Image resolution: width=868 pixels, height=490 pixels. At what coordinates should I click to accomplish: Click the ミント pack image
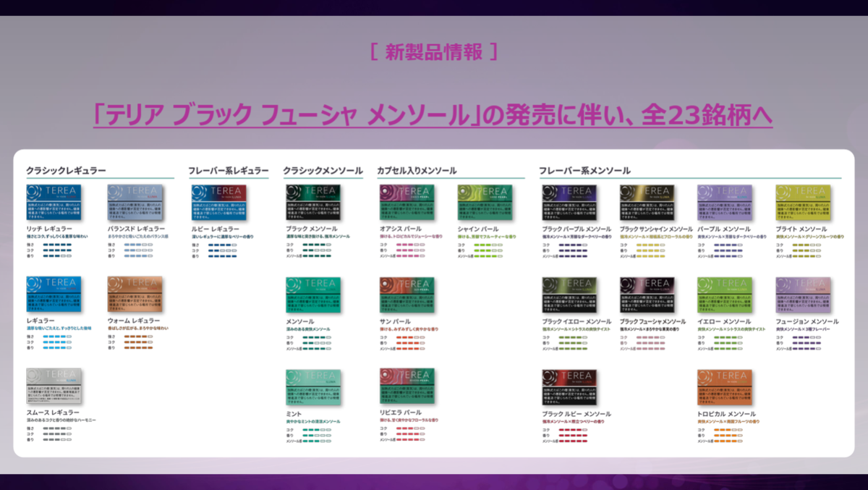314,386
